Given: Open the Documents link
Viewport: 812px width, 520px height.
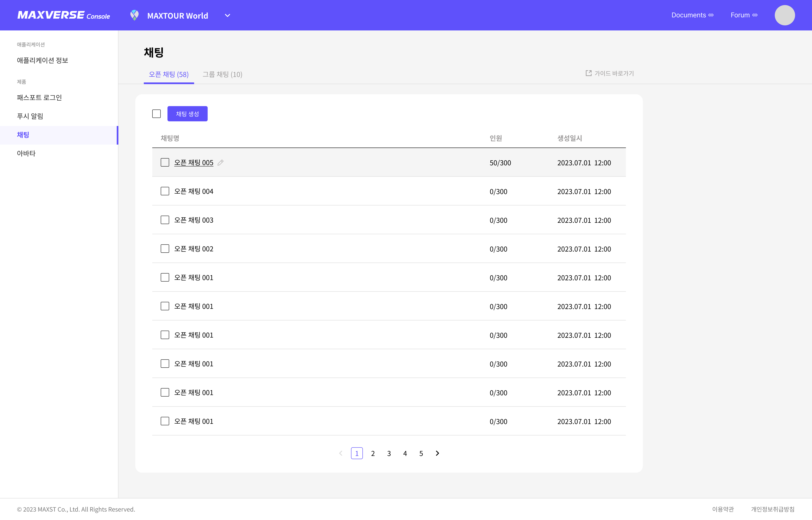Looking at the screenshot, I should click(x=692, y=15).
